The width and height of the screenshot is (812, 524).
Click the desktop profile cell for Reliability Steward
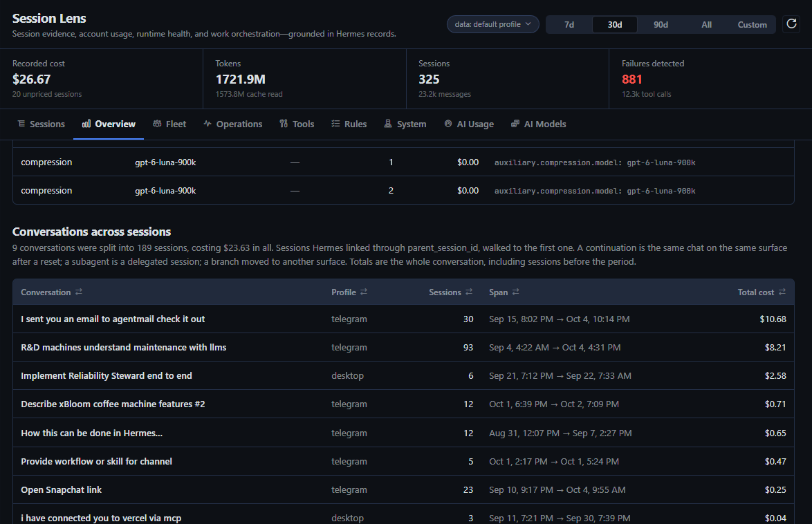pos(347,376)
